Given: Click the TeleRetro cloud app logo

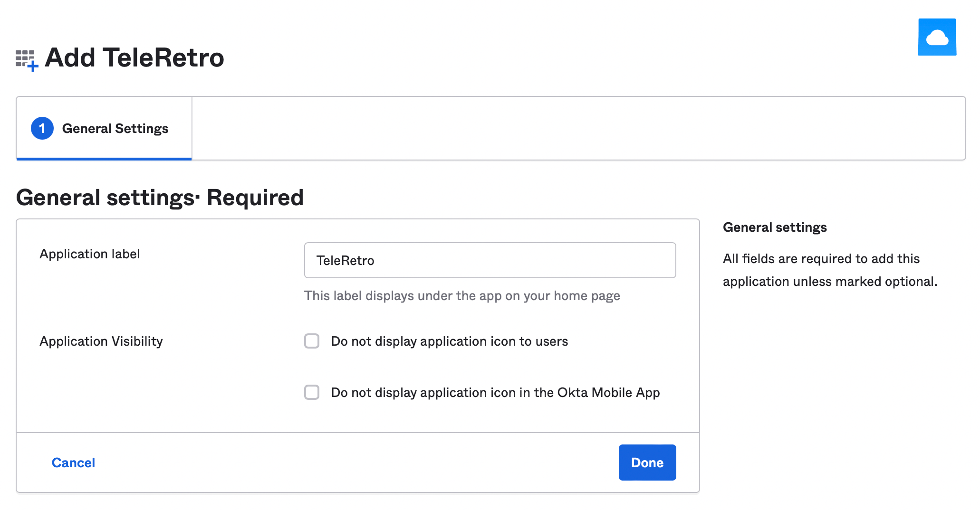Looking at the screenshot, I should coord(937,37).
